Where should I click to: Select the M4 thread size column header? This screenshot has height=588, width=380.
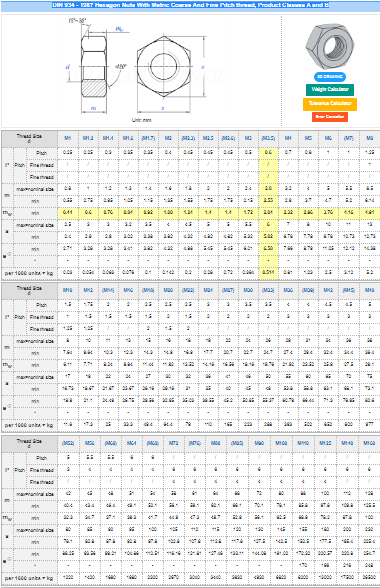(288, 138)
